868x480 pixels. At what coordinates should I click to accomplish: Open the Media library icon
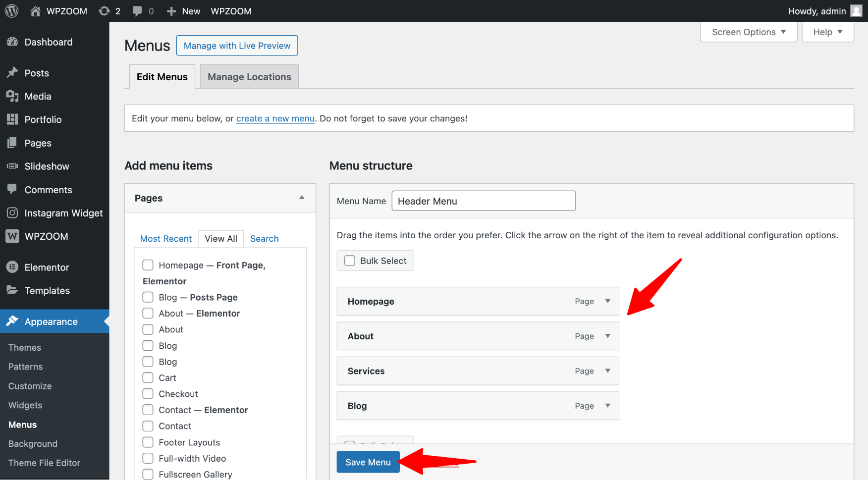tap(12, 96)
